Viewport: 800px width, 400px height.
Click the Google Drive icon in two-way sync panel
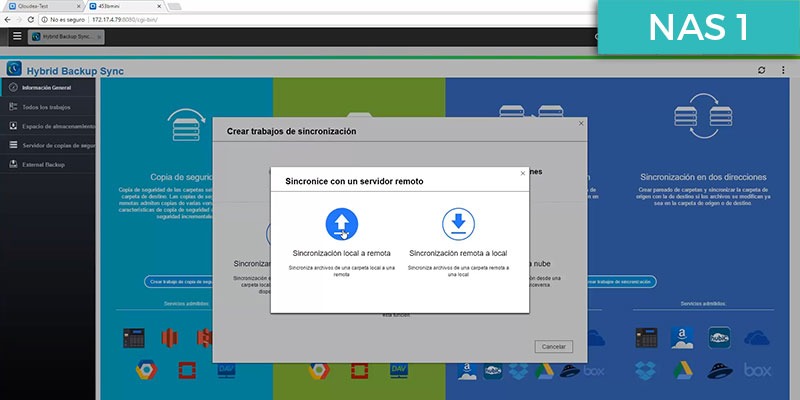pyautogui.click(x=682, y=370)
